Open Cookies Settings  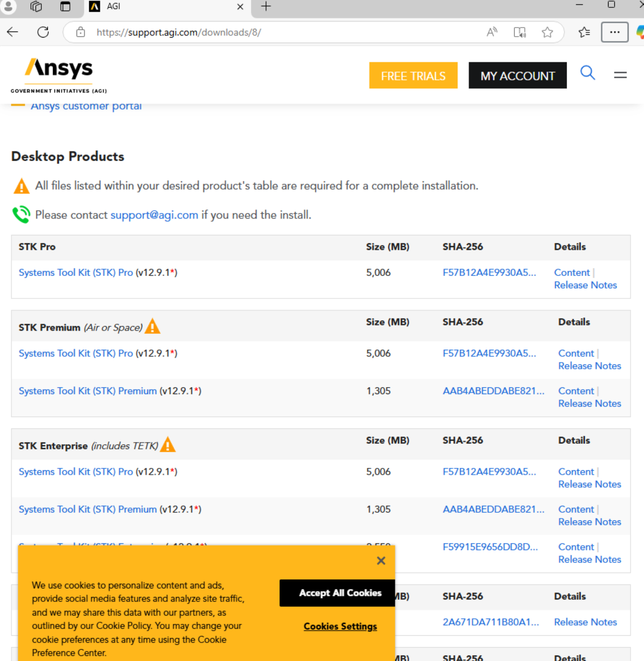click(340, 626)
